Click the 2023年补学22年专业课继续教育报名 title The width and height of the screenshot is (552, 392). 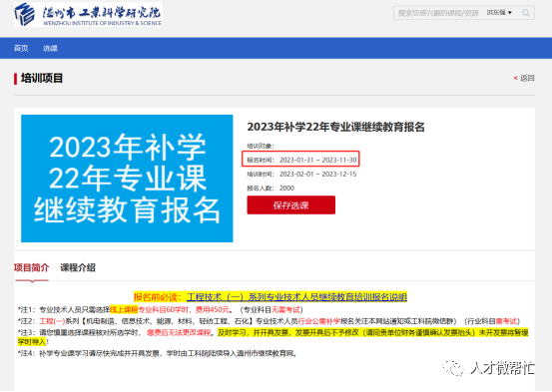click(x=335, y=127)
